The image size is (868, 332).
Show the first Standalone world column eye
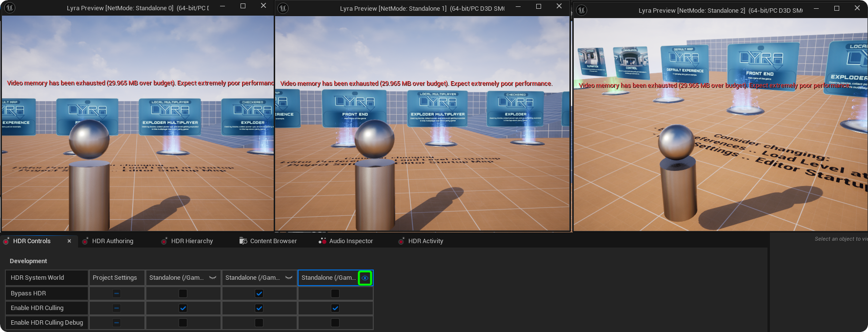pos(213,278)
